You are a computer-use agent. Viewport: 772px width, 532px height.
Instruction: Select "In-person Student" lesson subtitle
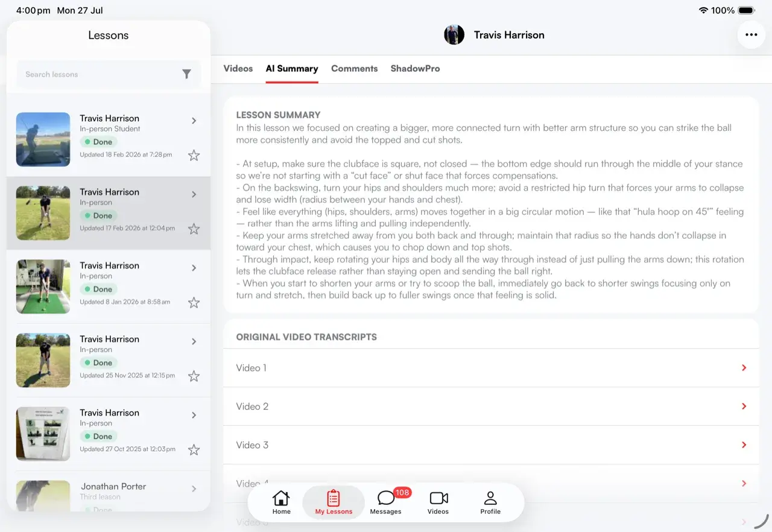110,129
